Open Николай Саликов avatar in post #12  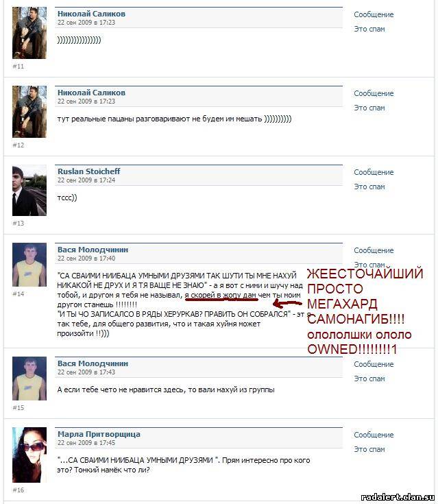click(x=29, y=112)
